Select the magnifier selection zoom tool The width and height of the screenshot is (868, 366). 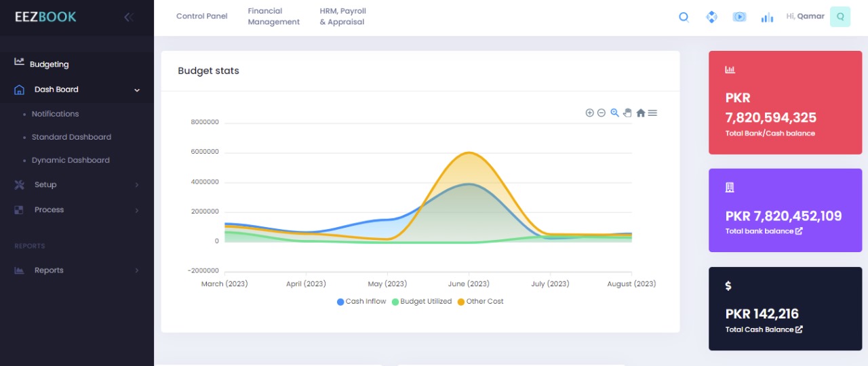point(614,113)
